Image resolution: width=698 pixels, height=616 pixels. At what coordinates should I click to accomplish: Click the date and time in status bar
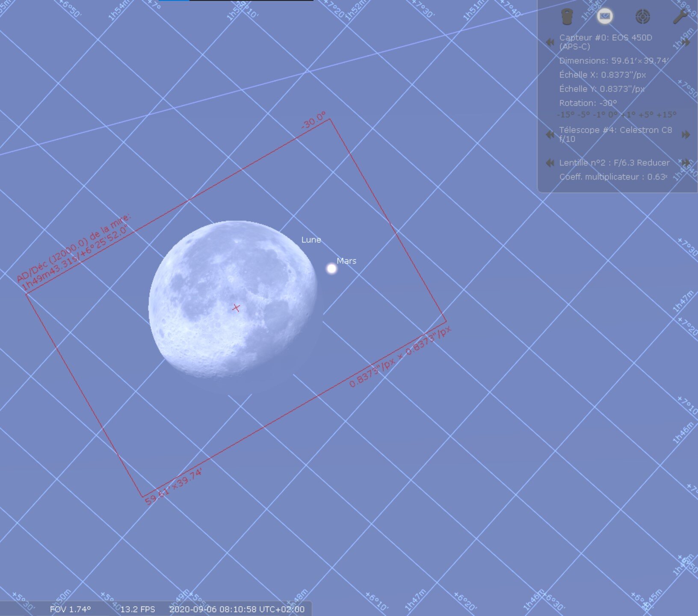[x=237, y=609]
